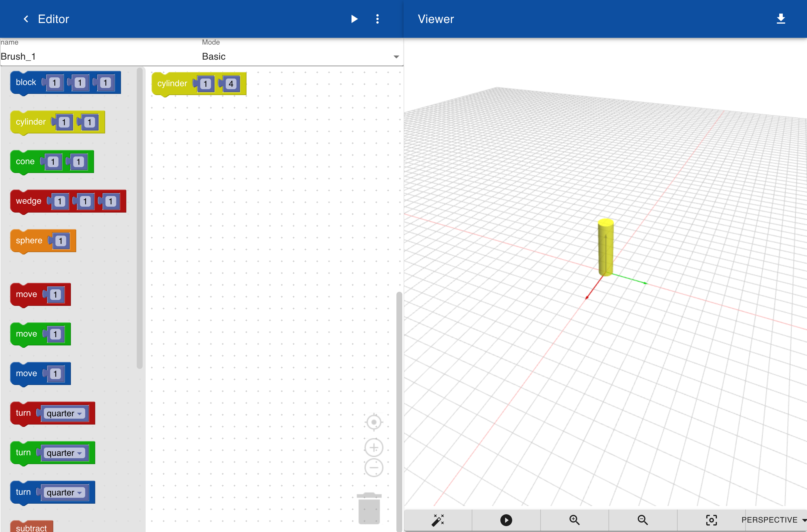Edit the palette block's third value field

pyautogui.click(x=105, y=83)
